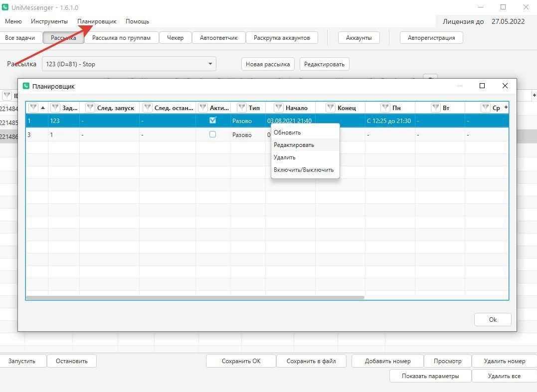
Task: Open the filter for the След. остан... column
Action: pyautogui.click(x=147, y=108)
